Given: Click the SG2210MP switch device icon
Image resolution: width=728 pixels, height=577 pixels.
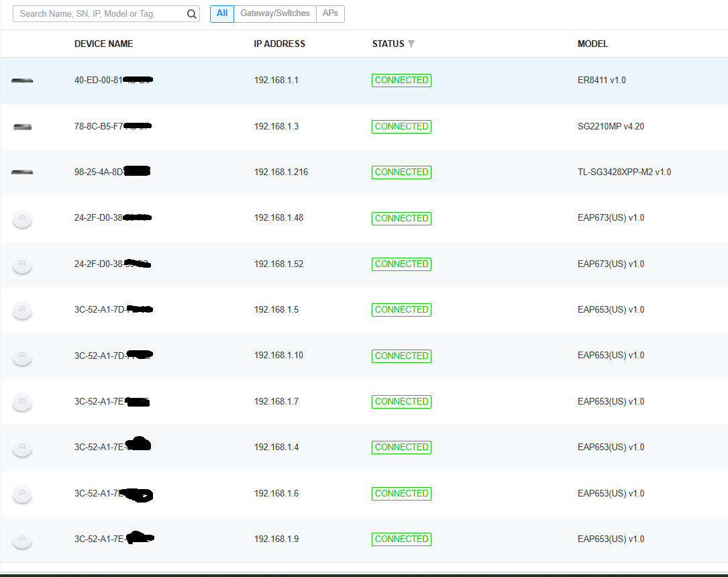Looking at the screenshot, I should pyautogui.click(x=22, y=127).
